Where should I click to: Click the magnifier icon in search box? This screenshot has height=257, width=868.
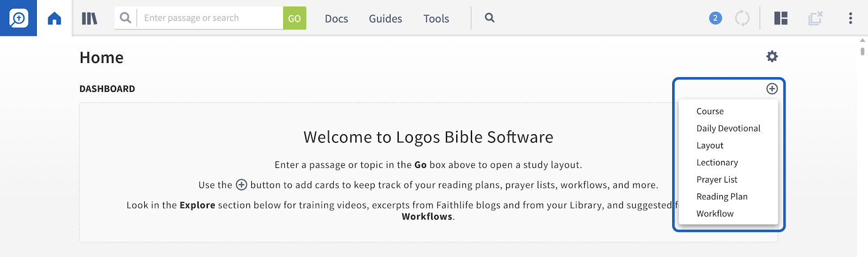click(x=125, y=18)
